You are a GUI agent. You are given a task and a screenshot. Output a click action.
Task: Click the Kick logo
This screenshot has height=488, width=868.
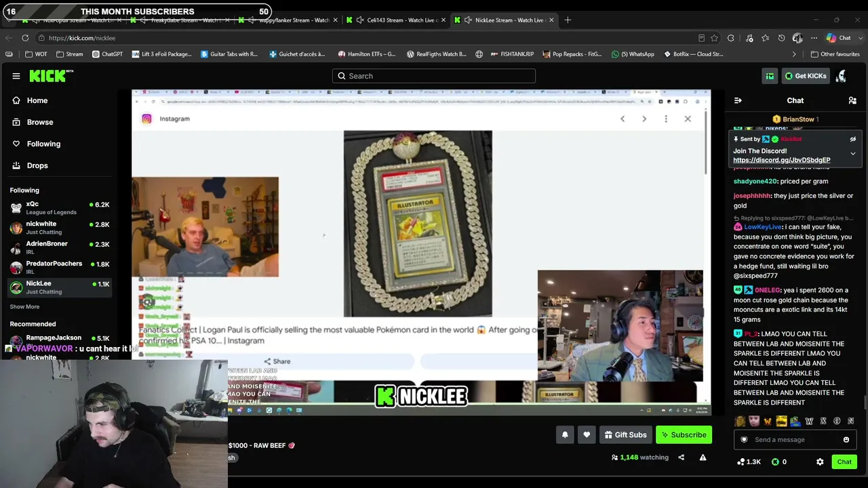click(51, 76)
